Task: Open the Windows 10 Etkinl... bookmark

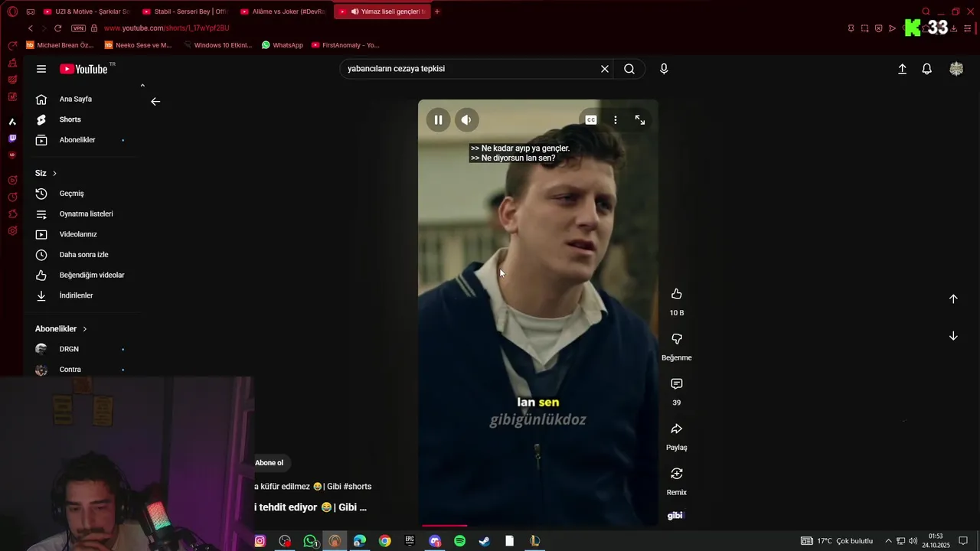Action: click(217, 45)
